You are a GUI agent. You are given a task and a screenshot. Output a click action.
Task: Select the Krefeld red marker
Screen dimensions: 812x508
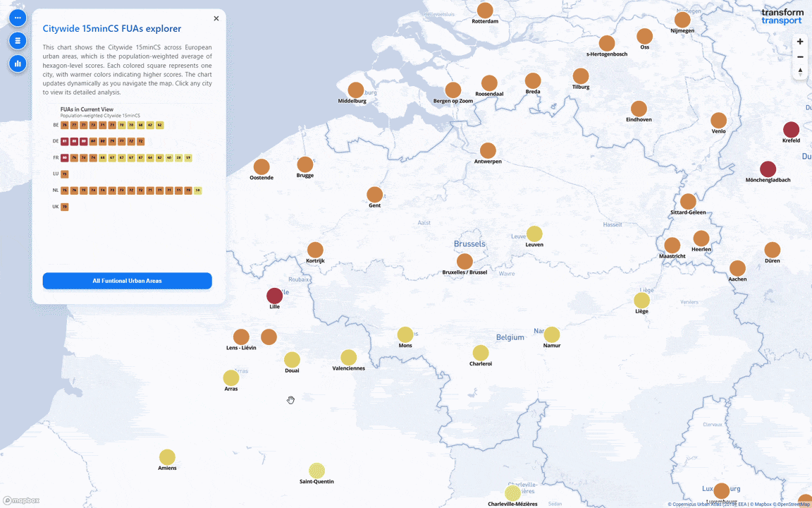pyautogui.click(x=791, y=130)
